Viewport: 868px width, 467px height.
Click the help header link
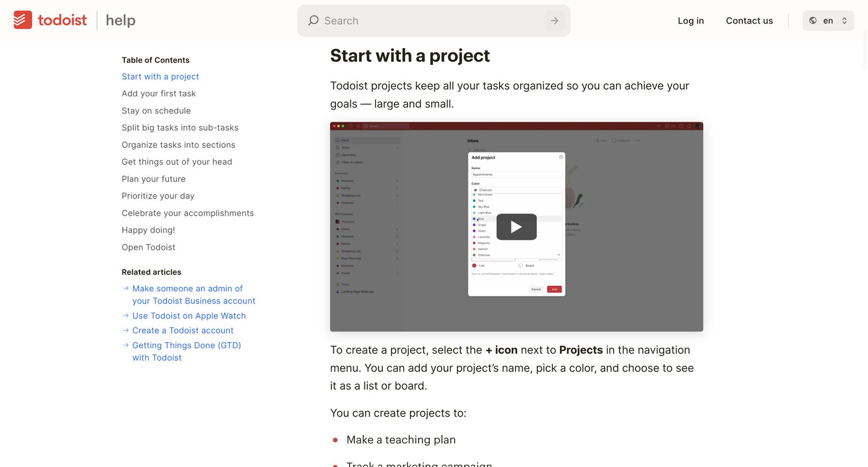click(x=121, y=21)
